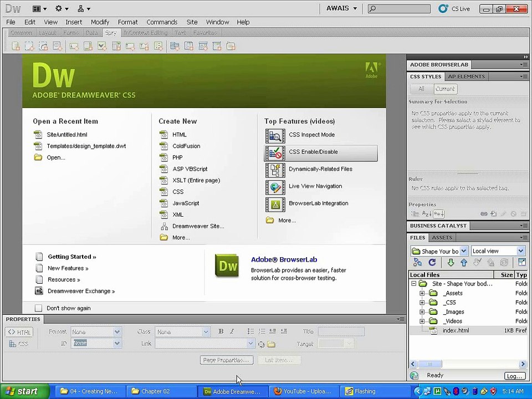Open the Layout menu icon in title bar
Viewport: 532px width, 399px height.
(39, 8)
